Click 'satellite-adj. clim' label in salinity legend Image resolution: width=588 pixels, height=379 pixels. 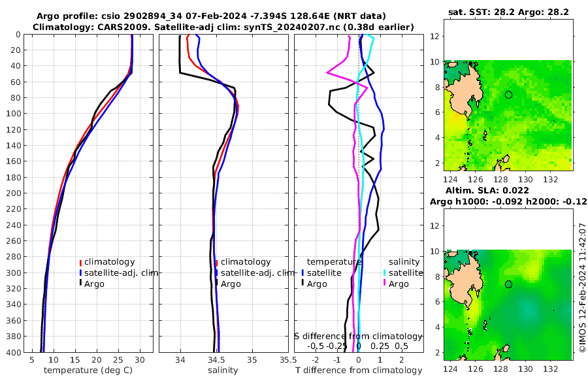(257, 272)
